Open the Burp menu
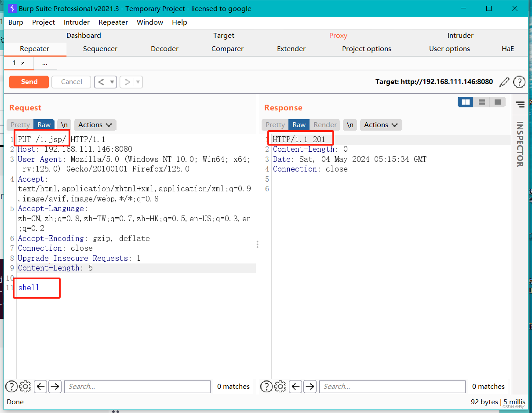 (16, 22)
